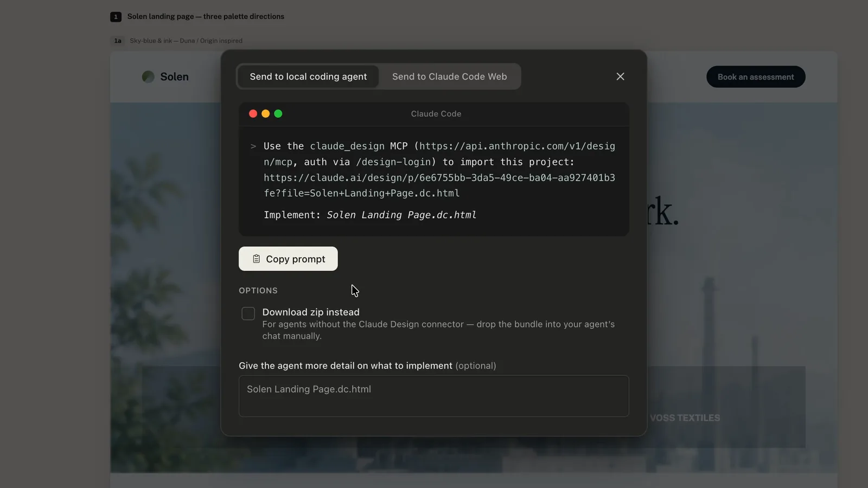
Task: Switch to Send to local coding agent tab
Action: coord(308,76)
